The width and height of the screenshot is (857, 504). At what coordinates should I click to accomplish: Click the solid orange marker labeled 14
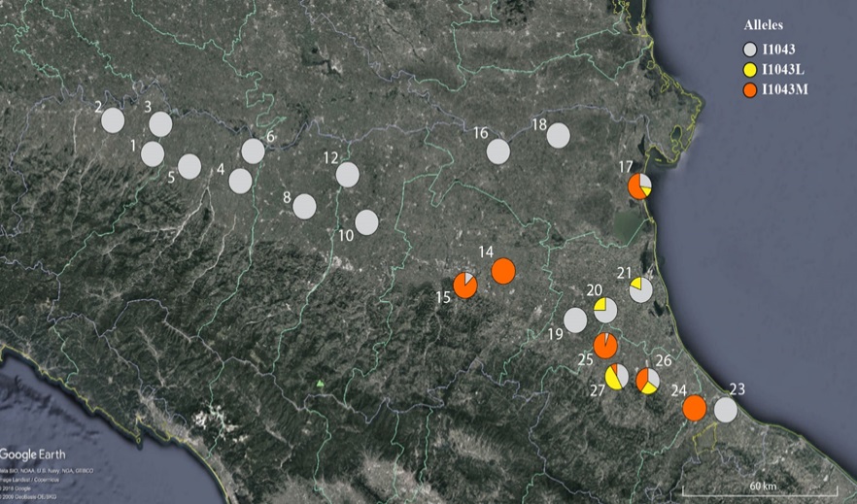tap(502, 271)
